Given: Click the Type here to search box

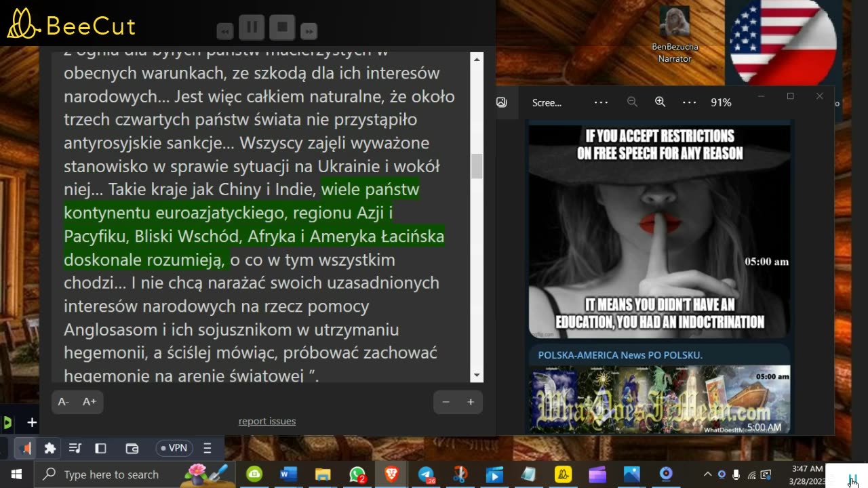Looking at the screenshot, I should (x=134, y=474).
